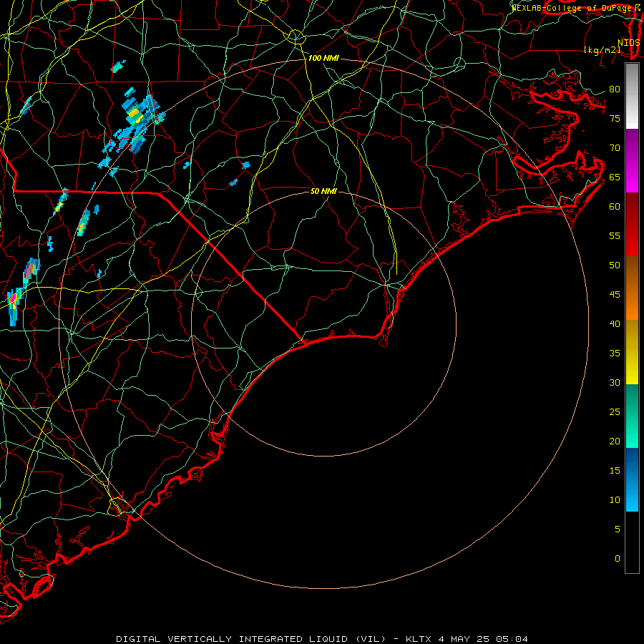Click the 05:04 timestamp in the caption
This screenshot has height=644, width=644.
click(x=512, y=639)
